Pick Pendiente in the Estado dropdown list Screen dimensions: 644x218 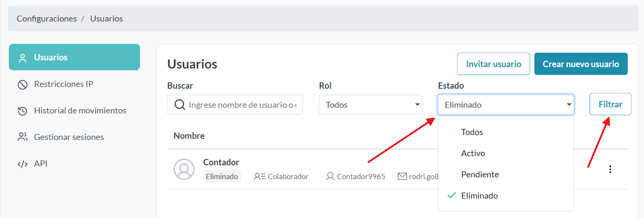click(x=480, y=174)
